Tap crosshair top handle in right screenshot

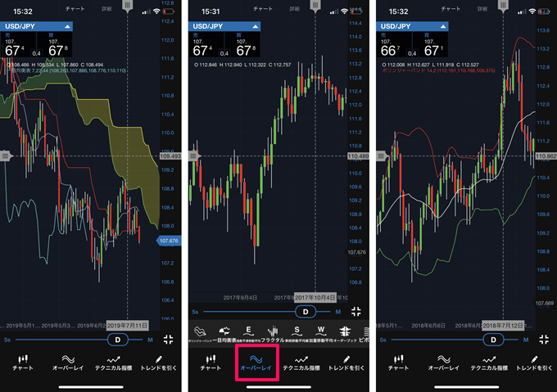click(503, 6)
